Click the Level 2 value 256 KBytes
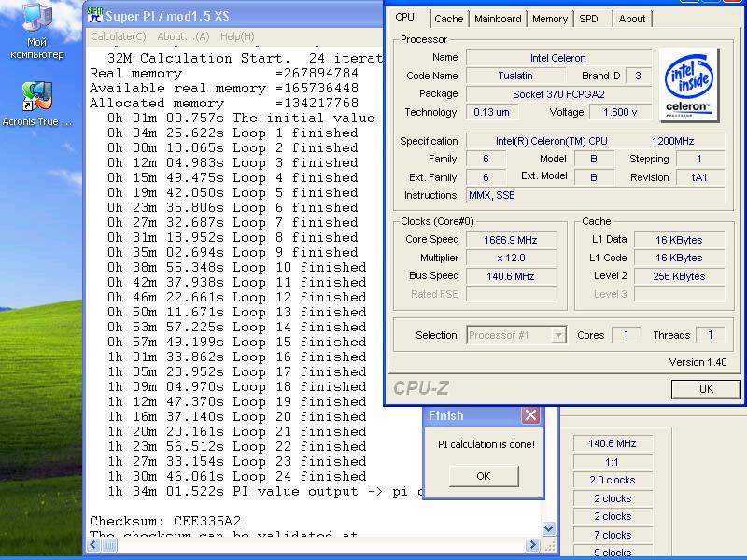 point(679,276)
